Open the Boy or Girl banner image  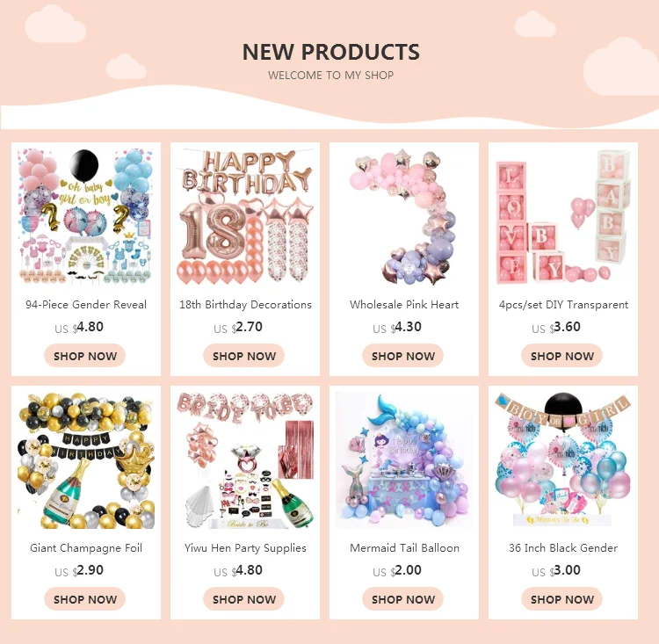point(563,460)
